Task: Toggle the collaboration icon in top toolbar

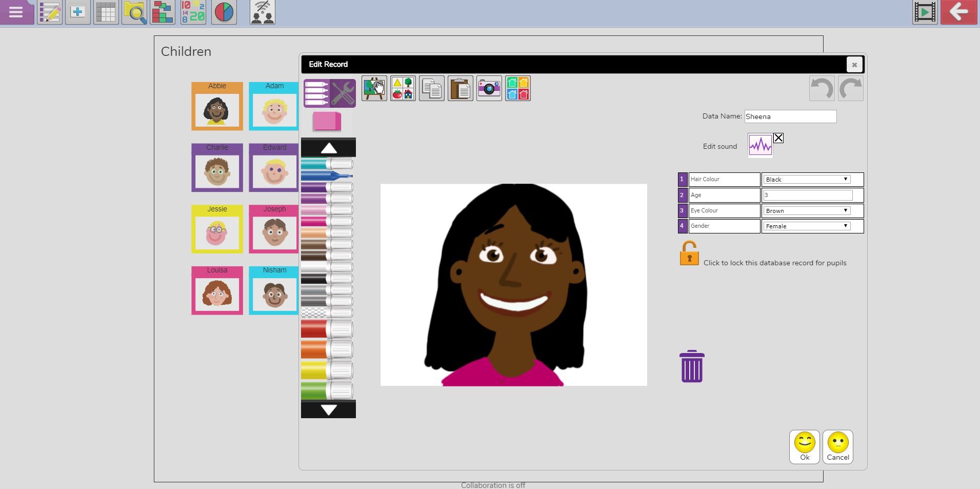Action: [x=262, y=12]
